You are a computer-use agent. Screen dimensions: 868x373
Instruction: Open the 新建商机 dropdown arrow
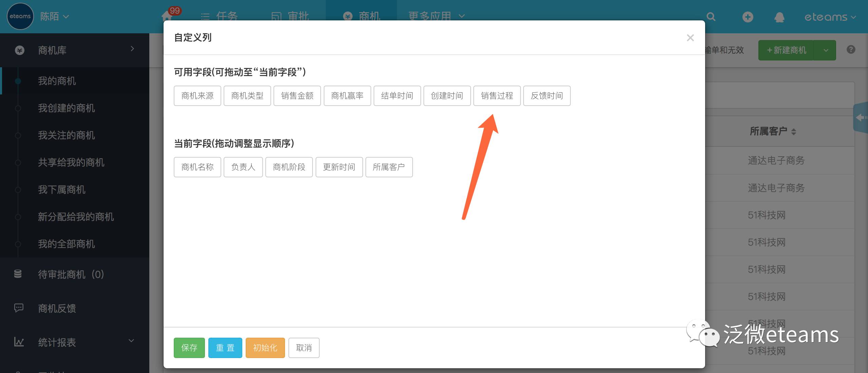(825, 50)
